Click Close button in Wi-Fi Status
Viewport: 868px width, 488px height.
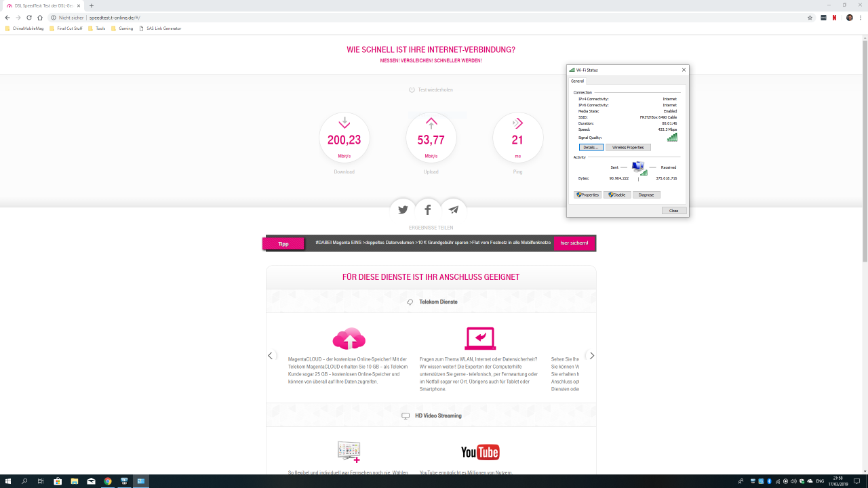[674, 211]
